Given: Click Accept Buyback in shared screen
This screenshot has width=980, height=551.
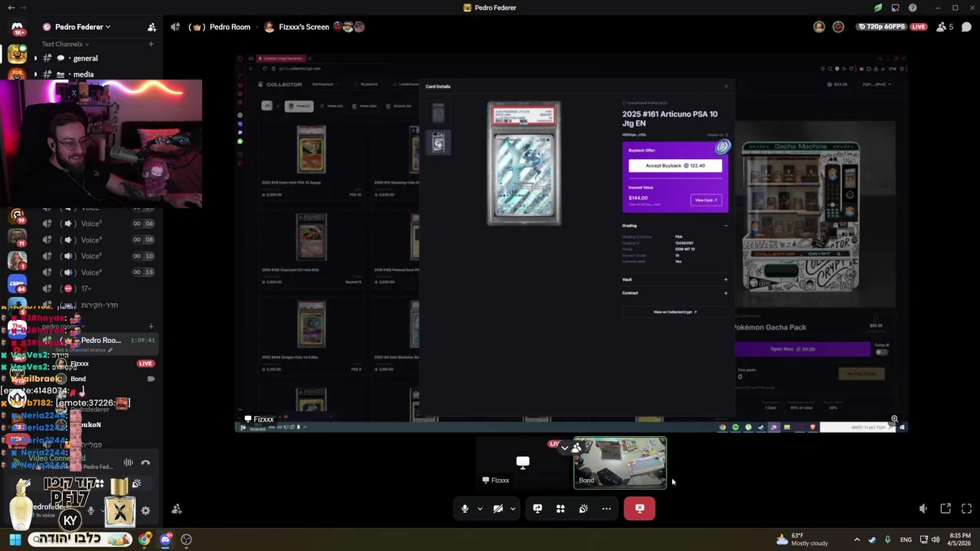Looking at the screenshot, I should [675, 165].
